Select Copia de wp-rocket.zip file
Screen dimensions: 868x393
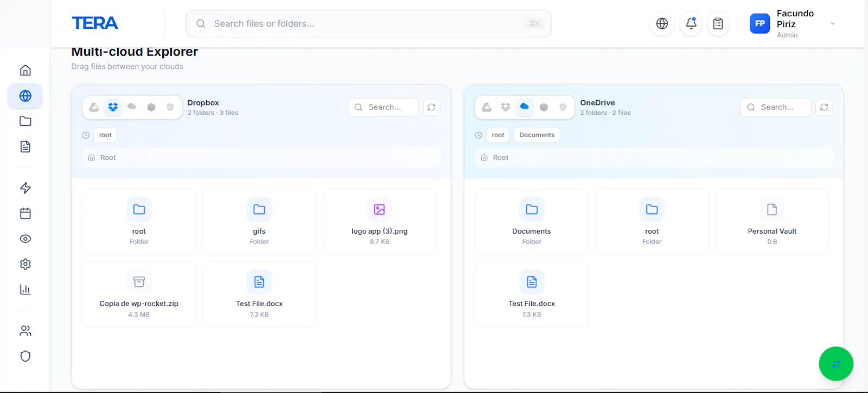click(x=139, y=294)
